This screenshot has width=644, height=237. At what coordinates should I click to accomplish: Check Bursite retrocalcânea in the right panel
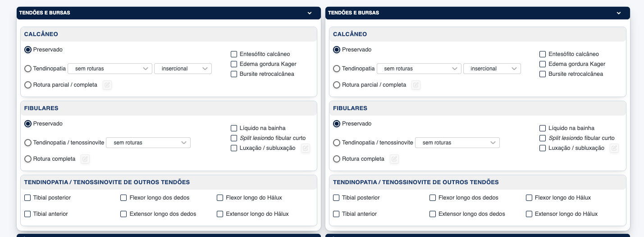pyautogui.click(x=543, y=74)
